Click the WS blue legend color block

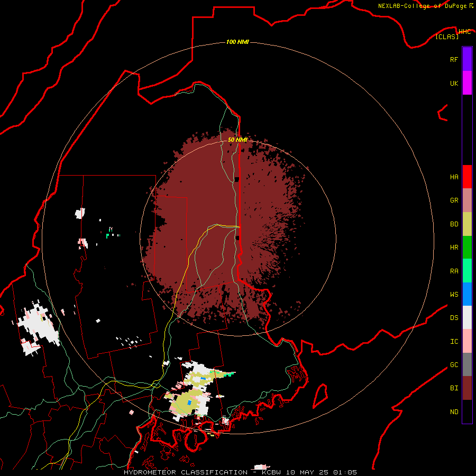click(467, 294)
